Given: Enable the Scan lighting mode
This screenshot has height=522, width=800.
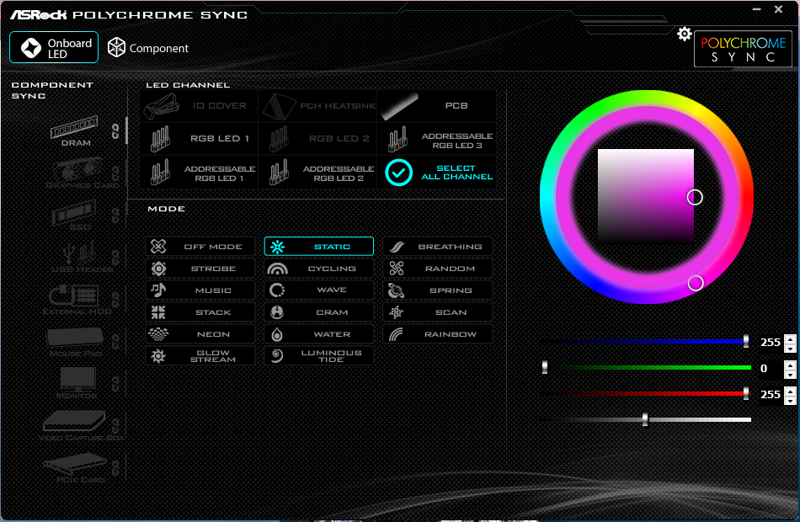Looking at the screenshot, I should coord(437,312).
